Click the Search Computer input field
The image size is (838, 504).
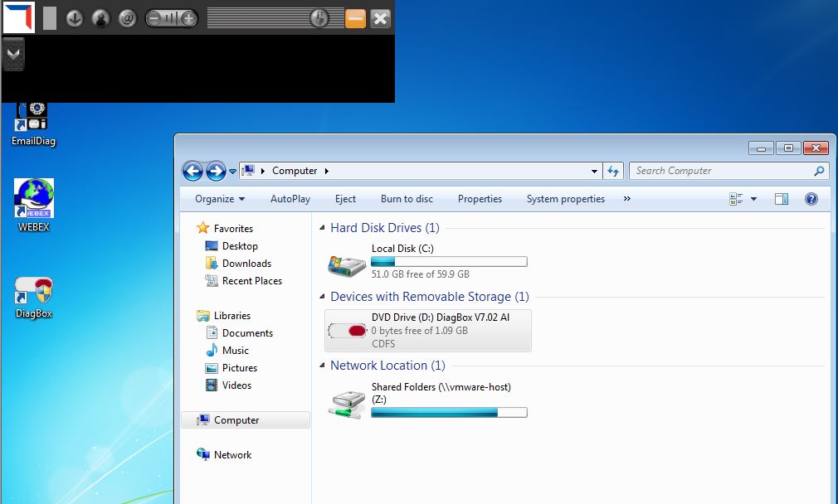[720, 171]
